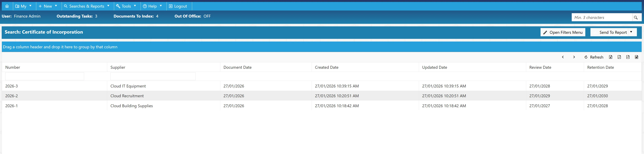Click review date 27/01/2029

point(540,96)
